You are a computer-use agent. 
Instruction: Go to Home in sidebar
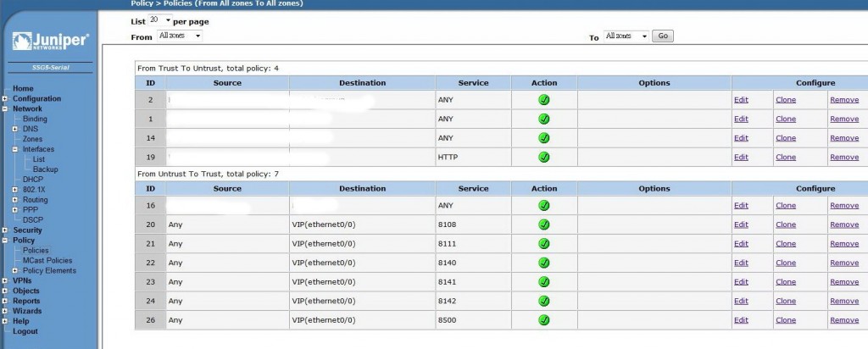(23, 88)
